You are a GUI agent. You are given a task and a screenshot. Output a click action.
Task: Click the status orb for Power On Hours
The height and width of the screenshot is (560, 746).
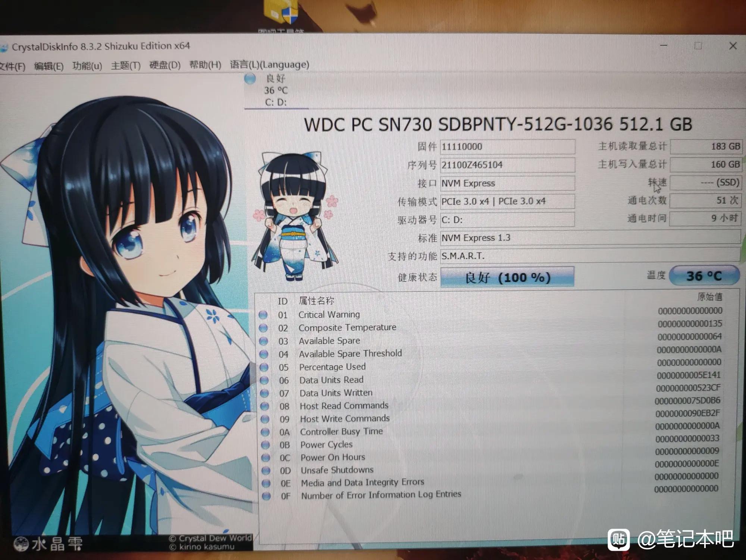(x=266, y=458)
